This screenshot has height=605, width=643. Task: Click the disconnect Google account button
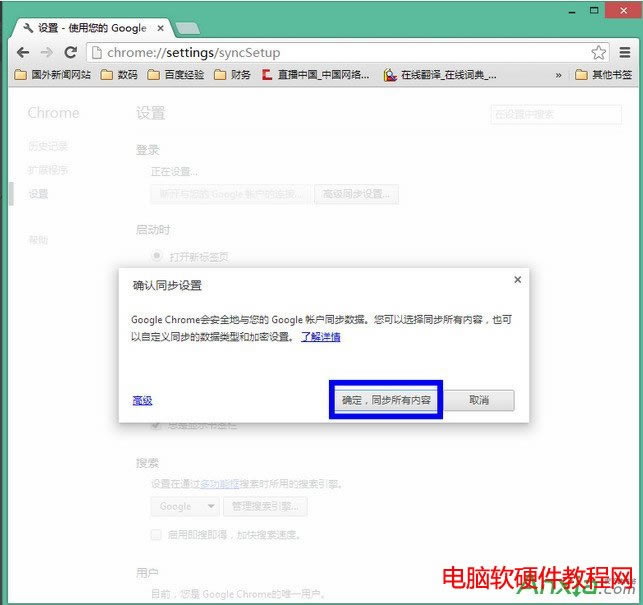tap(230, 194)
